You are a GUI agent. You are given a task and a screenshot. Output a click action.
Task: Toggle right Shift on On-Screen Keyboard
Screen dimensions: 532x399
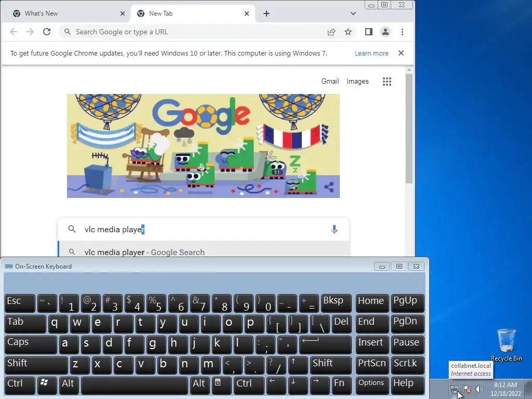(x=331, y=365)
